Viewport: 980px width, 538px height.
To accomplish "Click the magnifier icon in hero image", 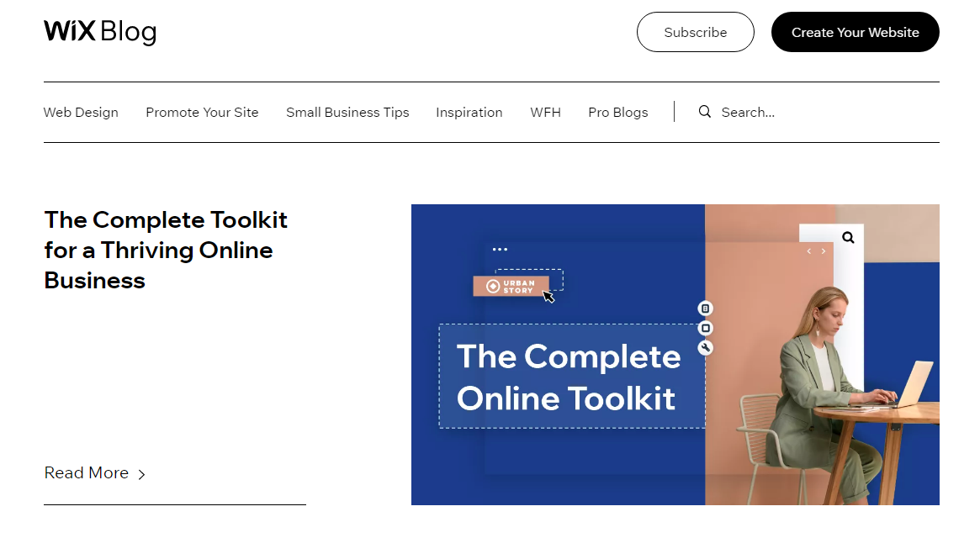I will coord(848,237).
